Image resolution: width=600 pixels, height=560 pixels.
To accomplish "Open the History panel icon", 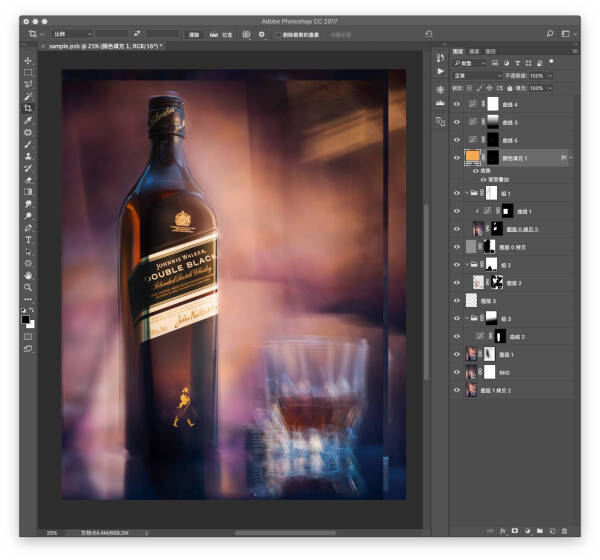I will tap(440, 58).
